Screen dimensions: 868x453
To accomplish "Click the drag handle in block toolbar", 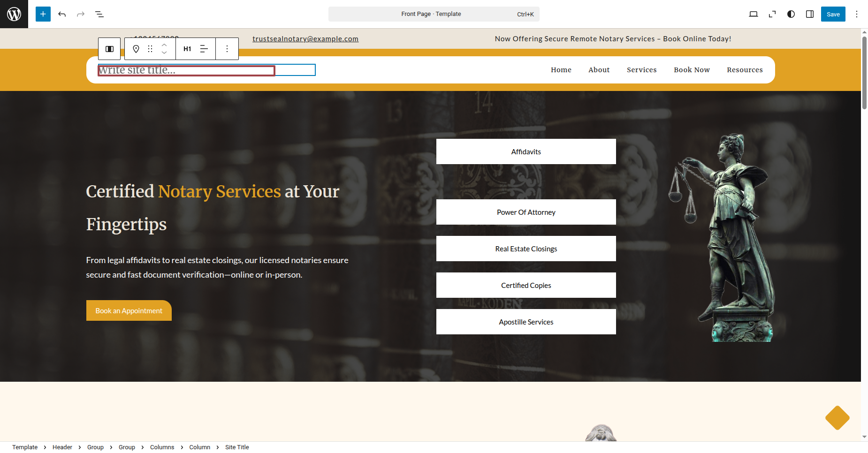I will (150, 49).
